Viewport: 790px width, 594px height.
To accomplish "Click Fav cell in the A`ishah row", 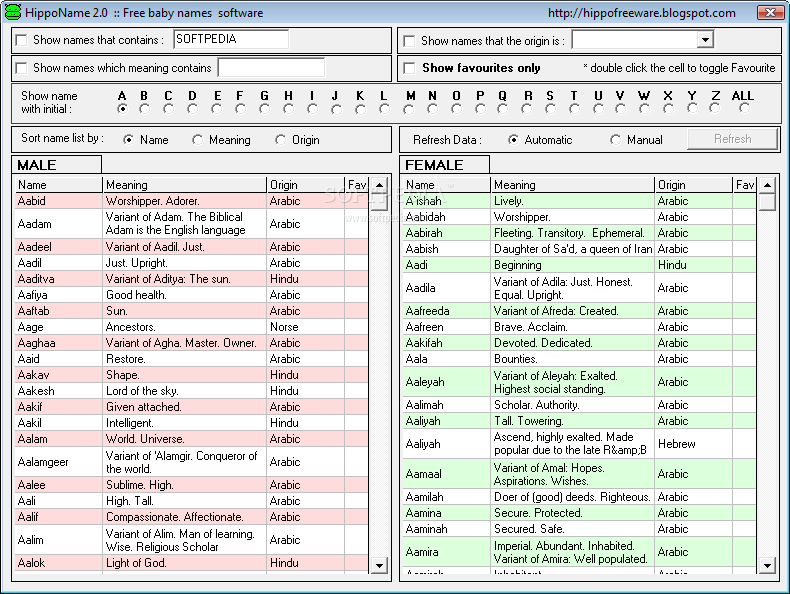I will tap(745, 201).
